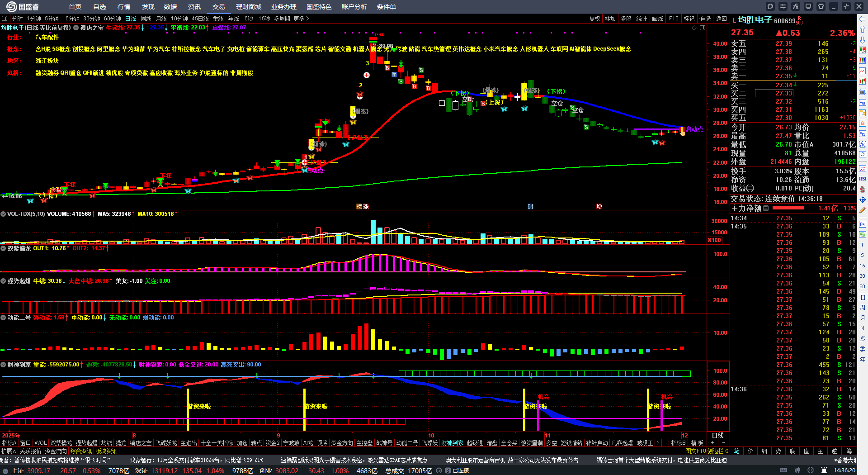Show more indicator tabs with the arrow

(x=658, y=443)
